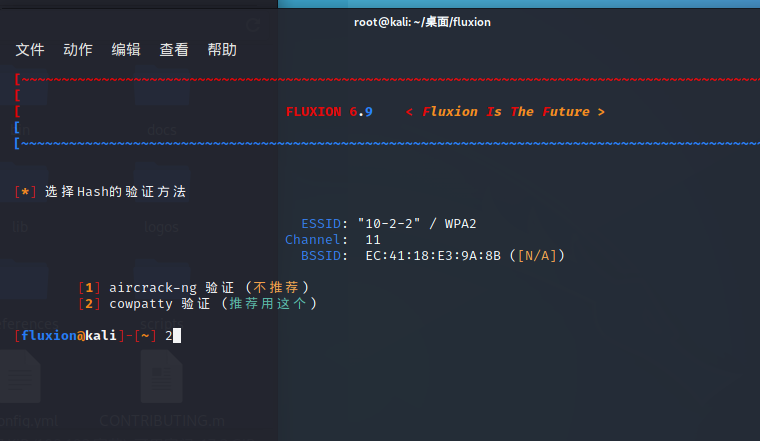The height and width of the screenshot is (441, 760).
Task: Click the FLUXION 6.9 banner text
Action: pos(329,112)
